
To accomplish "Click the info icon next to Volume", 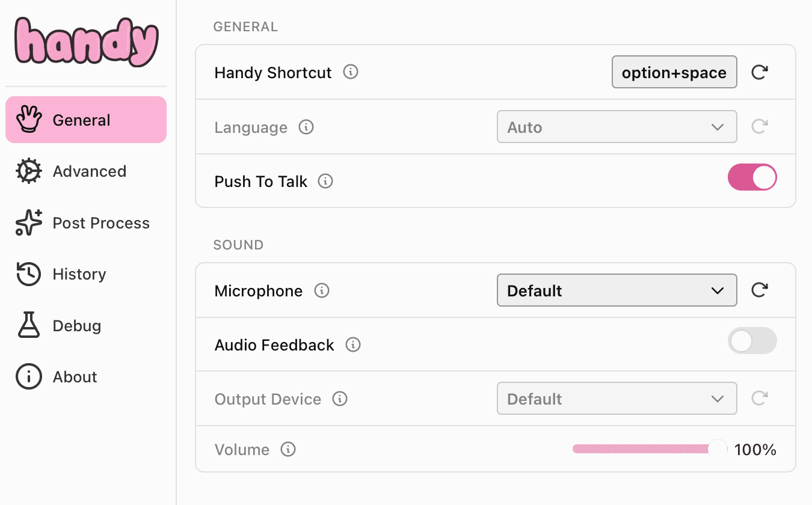I will pyautogui.click(x=288, y=450).
